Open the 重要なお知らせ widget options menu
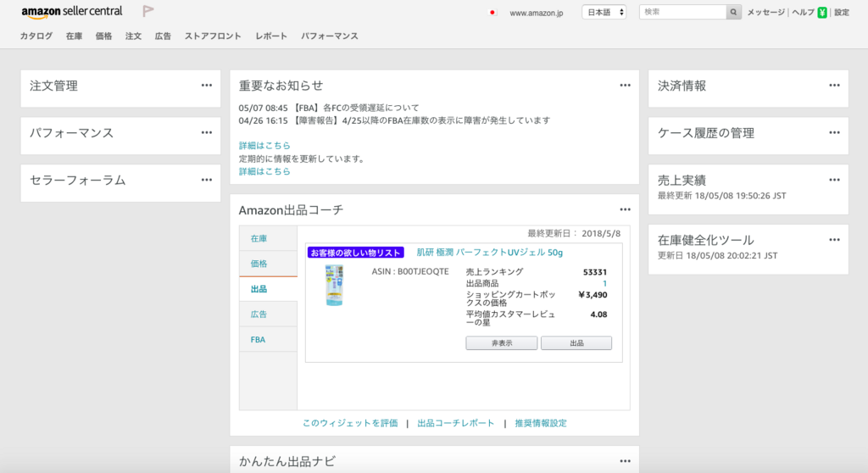This screenshot has height=473, width=868. (x=625, y=86)
